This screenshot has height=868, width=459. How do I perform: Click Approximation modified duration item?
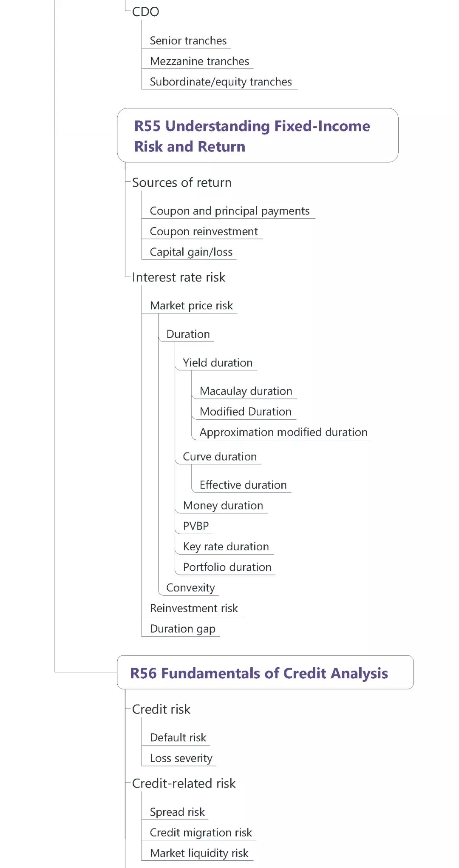point(283,432)
